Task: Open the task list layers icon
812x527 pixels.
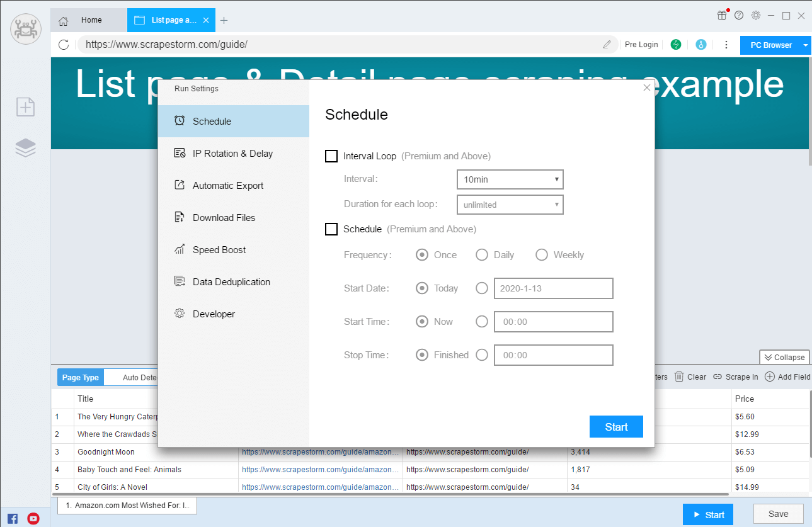Action: 25,148
